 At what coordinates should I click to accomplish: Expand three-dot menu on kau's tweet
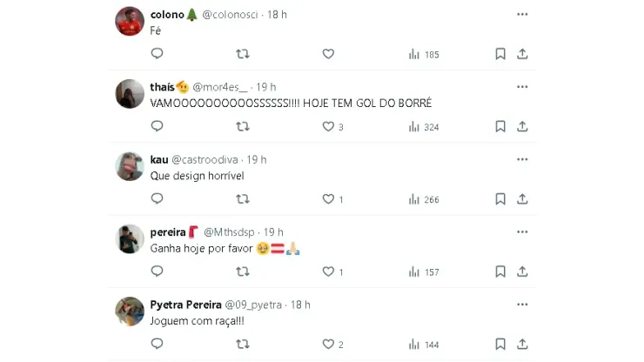(x=522, y=160)
